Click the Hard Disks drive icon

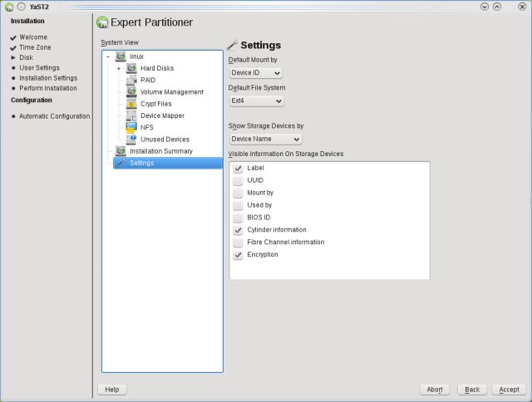point(131,68)
